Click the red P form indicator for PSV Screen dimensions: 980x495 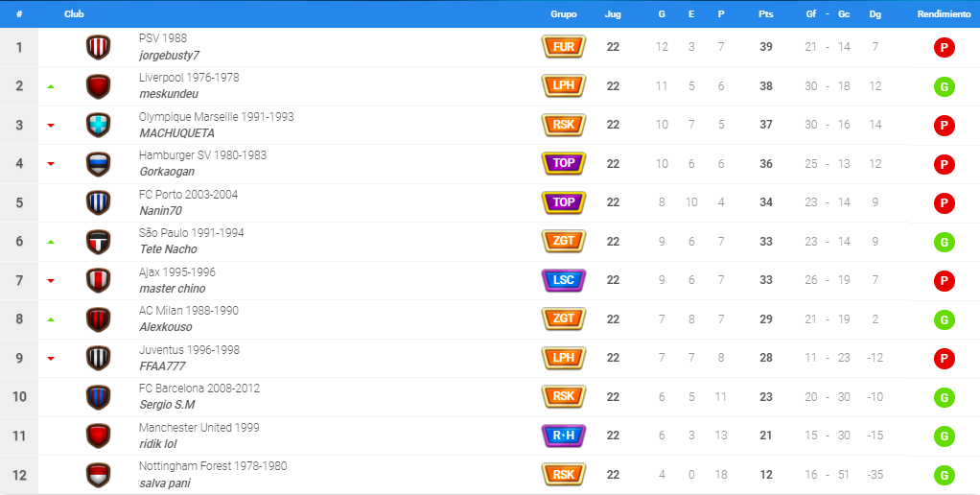pos(944,48)
